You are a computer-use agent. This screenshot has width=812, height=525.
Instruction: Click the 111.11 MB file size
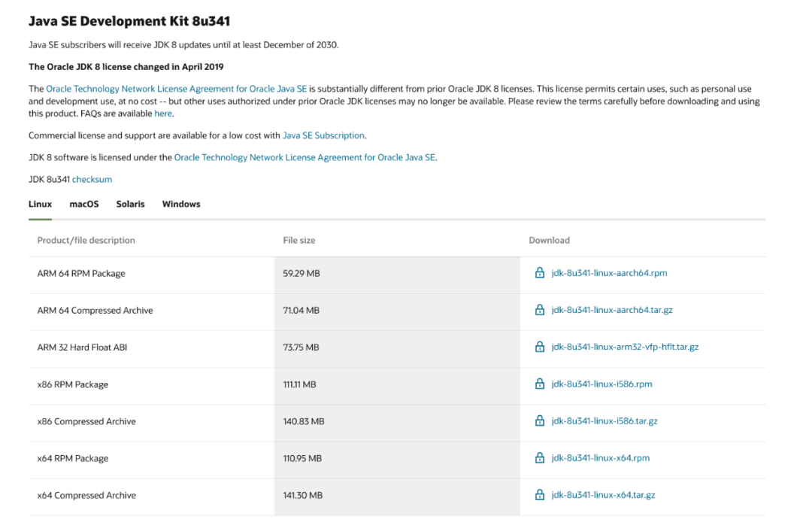pos(299,384)
